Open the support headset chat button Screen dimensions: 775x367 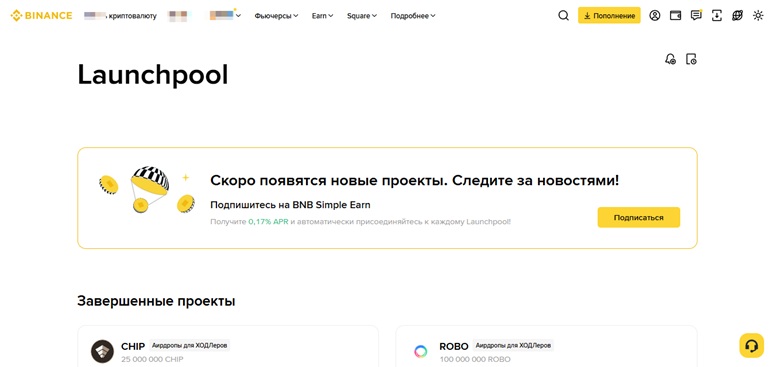click(x=751, y=345)
